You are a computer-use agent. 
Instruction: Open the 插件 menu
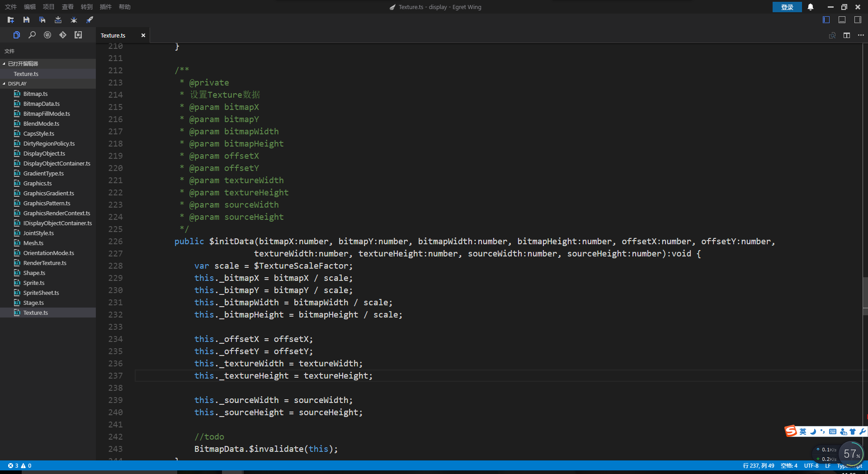pyautogui.click(x=106, y=7)
